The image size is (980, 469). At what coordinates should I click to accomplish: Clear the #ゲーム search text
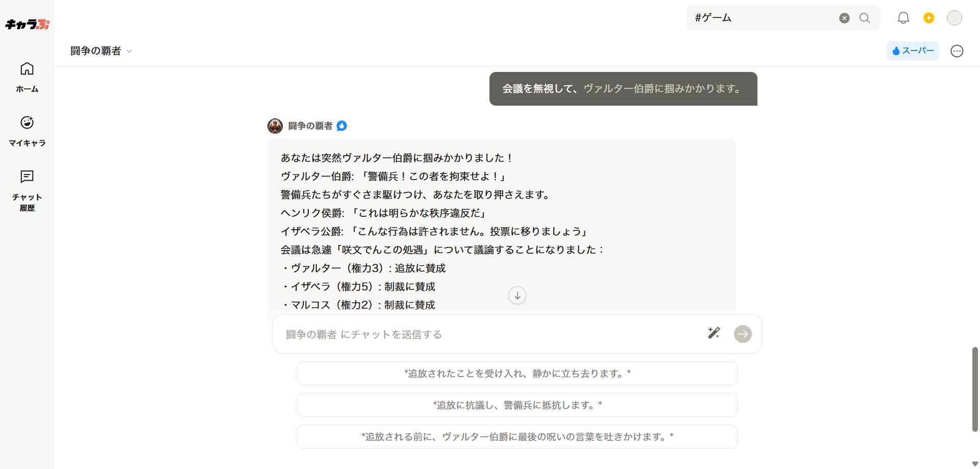[x=844, y=18]
